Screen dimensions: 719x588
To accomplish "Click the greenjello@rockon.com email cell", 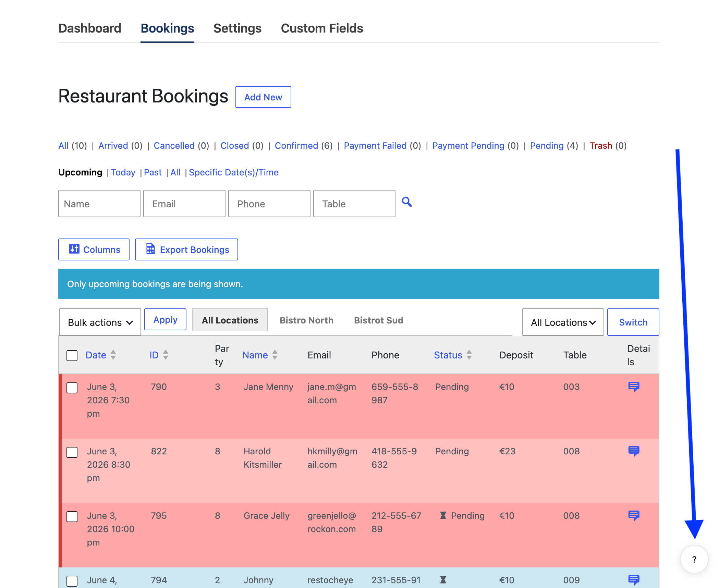I will coord(332,522).
